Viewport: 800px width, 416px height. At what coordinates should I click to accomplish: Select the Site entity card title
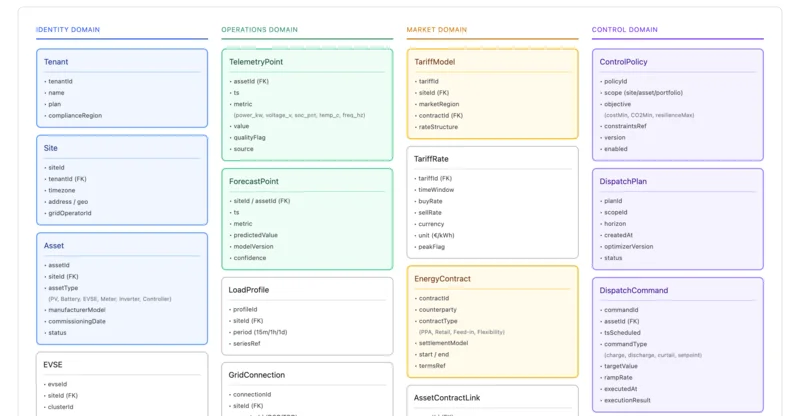[x=51, y=148]
